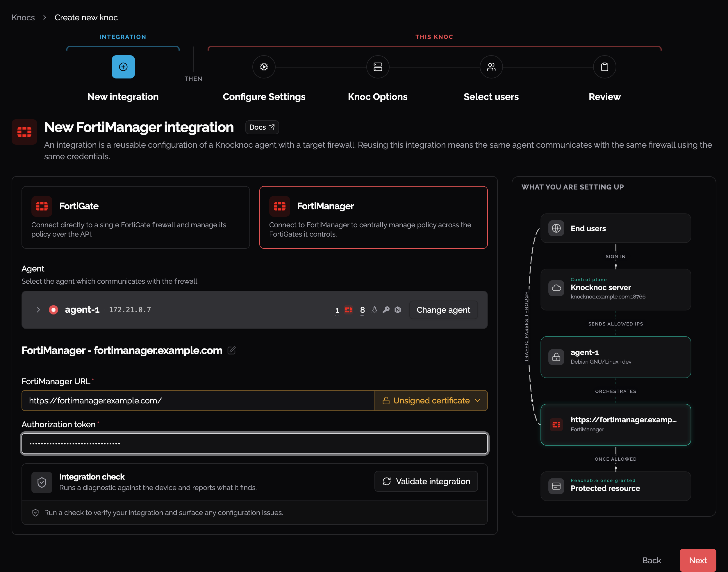
Task: Click the Protected resource card icon
Action: coord(556,486)
